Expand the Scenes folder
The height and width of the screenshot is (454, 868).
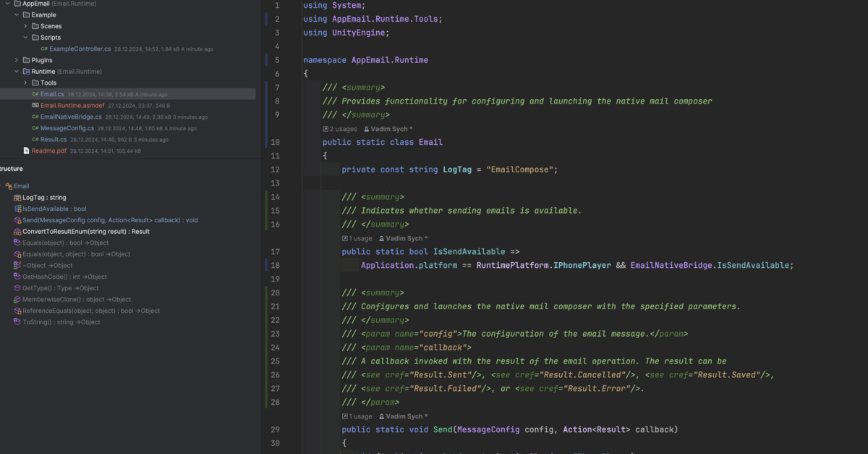pos(25,26)
